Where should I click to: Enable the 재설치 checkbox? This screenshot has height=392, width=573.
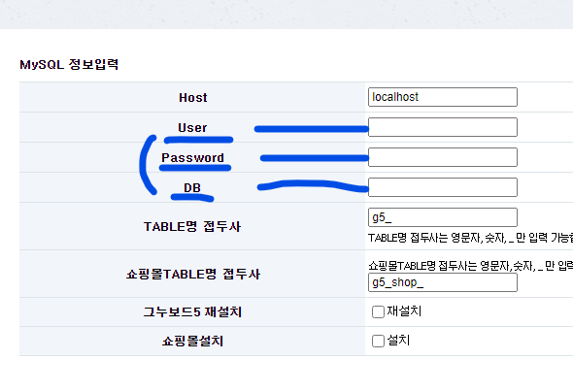tap(378, 312)
